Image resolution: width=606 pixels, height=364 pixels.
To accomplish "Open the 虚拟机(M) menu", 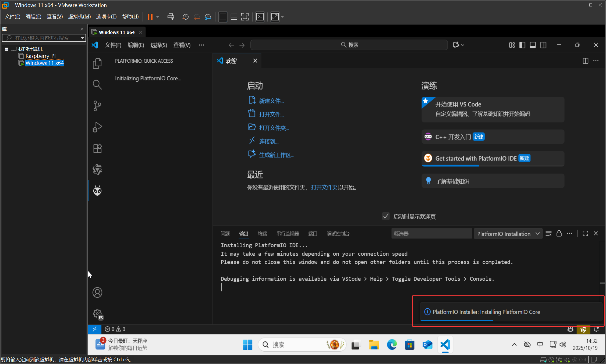I will pos(79,16).
